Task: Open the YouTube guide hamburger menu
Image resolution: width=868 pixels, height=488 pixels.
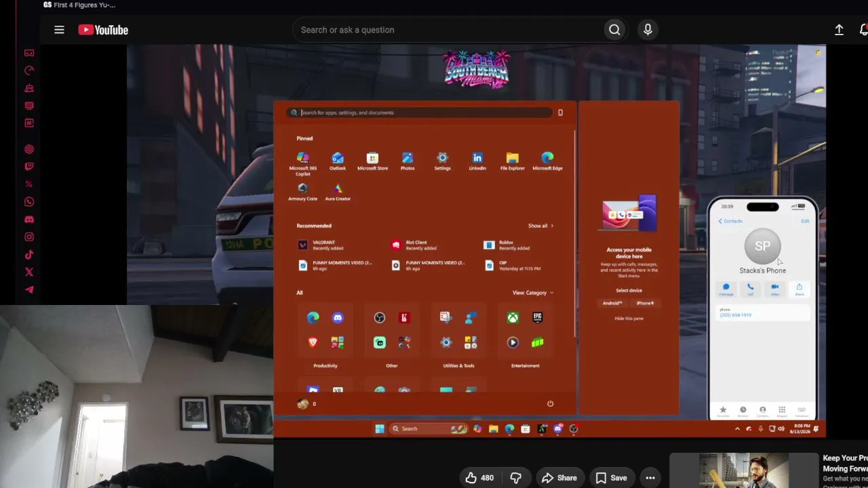Action: (59, 30)
